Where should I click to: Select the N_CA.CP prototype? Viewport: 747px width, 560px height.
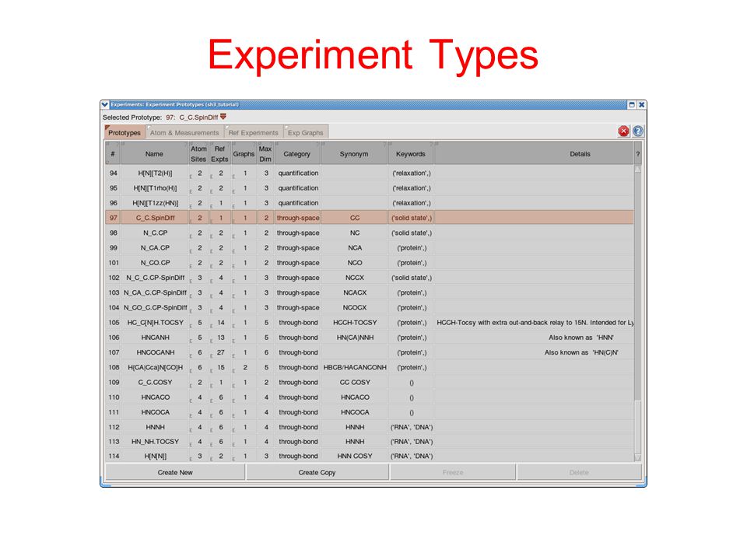[x=155, y=247]
